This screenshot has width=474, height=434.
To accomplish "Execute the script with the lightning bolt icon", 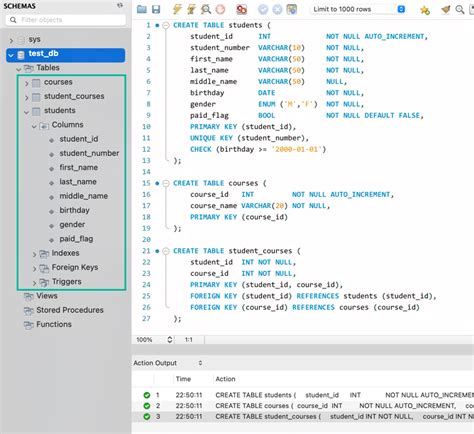I will (177, 9).
